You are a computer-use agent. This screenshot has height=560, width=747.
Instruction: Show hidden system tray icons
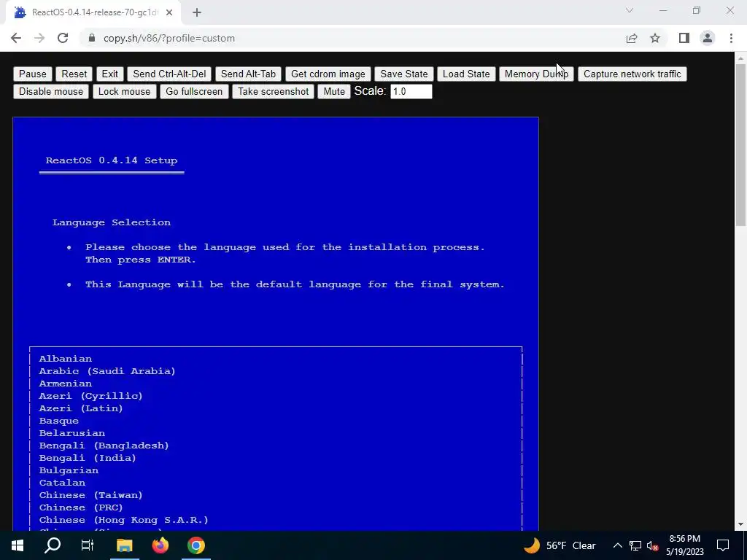[617, 545]
